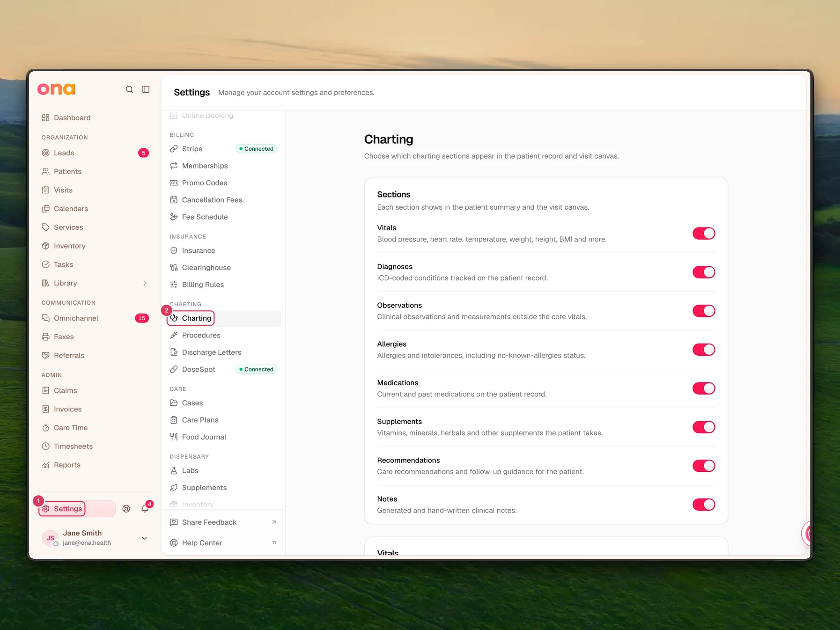The width and height of the screenshot is (840, 630).
Task: Toggle the Vitals section switch
Action: (x=704, y=234)
